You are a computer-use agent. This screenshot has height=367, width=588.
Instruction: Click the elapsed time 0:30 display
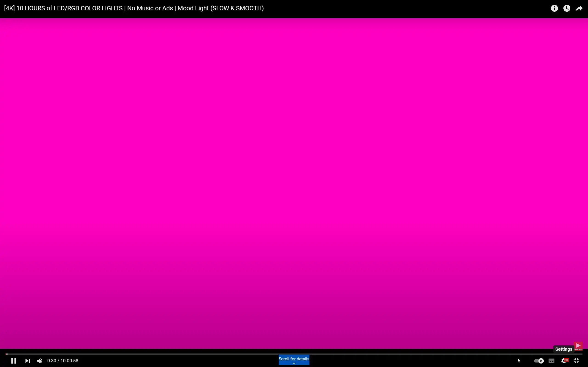coord(51,361)
